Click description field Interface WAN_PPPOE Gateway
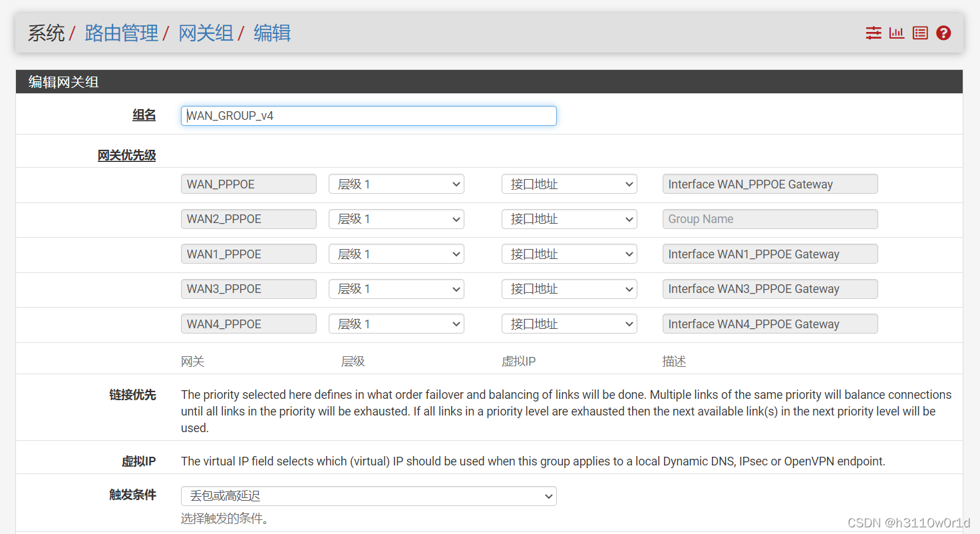Screen dimensions: 980x534 tap(770, 184)
